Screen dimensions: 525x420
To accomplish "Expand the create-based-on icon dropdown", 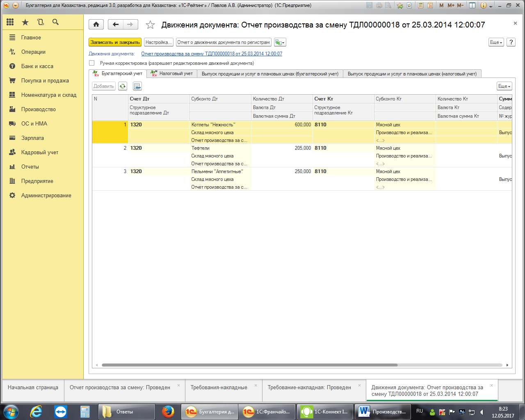I will (280, 42).
